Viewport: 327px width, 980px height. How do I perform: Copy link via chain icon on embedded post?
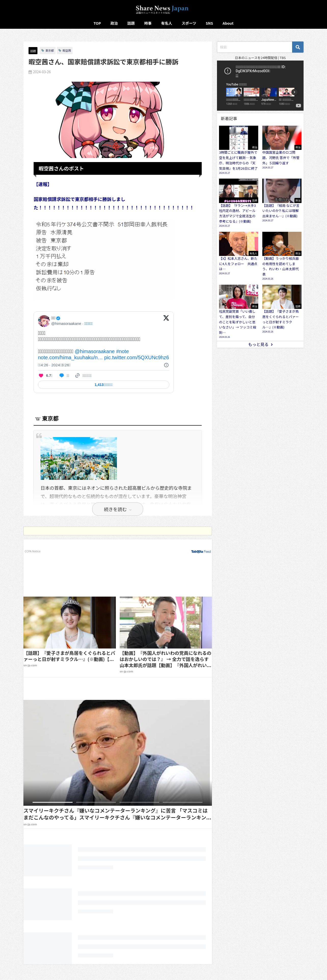tap(77, 376)
